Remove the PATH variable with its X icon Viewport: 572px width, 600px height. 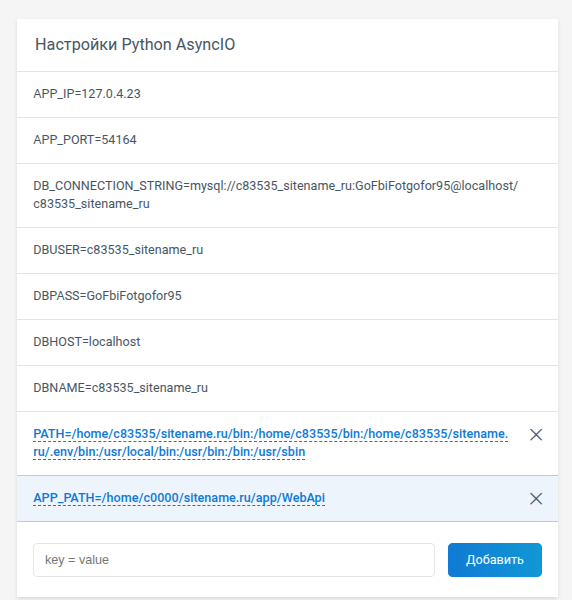536,434
